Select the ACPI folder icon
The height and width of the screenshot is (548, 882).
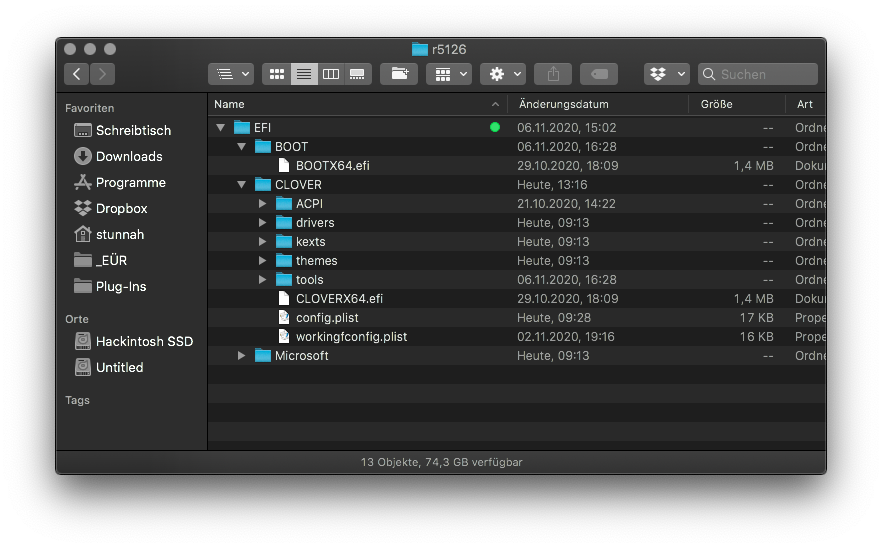click(x=284, y=204)
